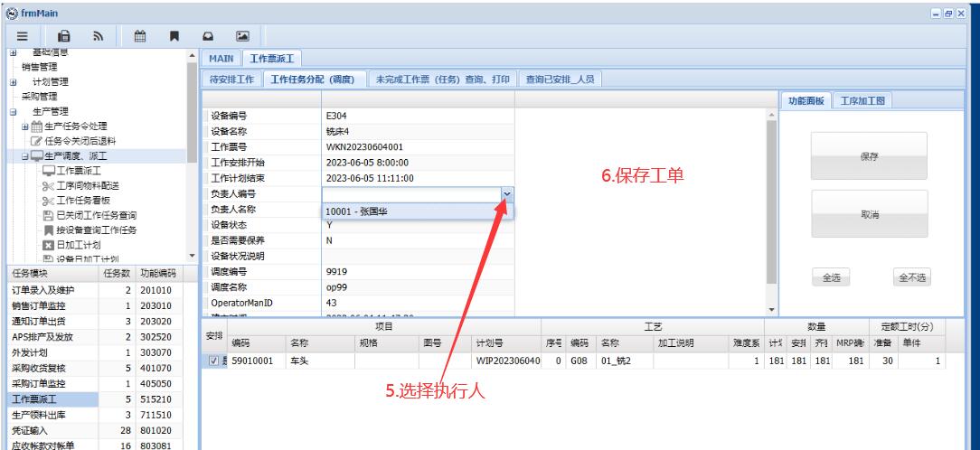Select the 工作任务分配 (调度) tab
Screen dimensions: 980x450
[313, 80]
